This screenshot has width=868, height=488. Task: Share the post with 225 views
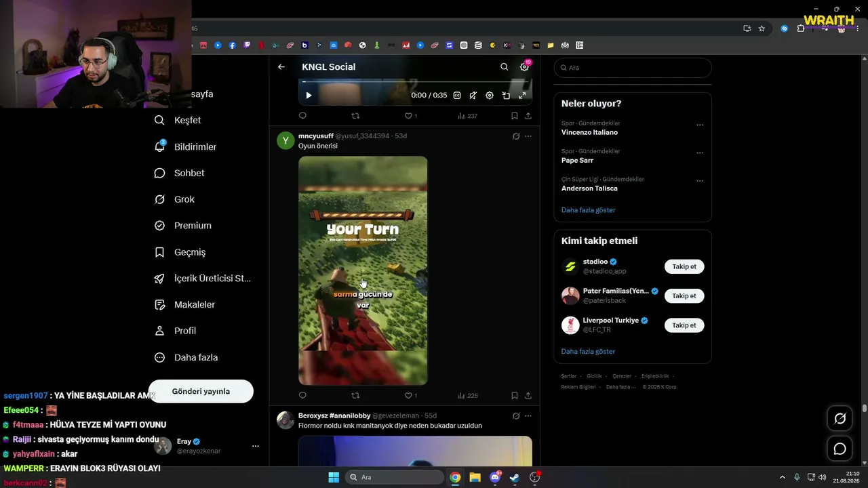528,396
